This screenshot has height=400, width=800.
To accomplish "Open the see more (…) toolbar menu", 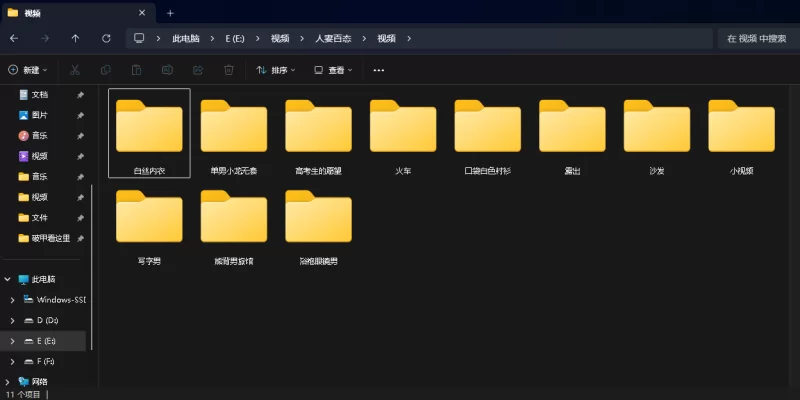I will pyautogui.click(x=379, y=70).
